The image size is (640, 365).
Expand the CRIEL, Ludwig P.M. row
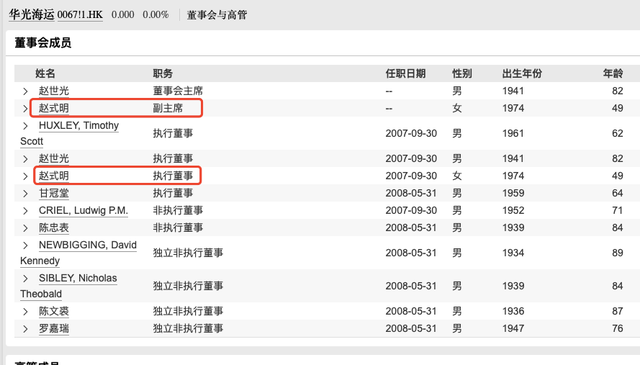point(25,211)
